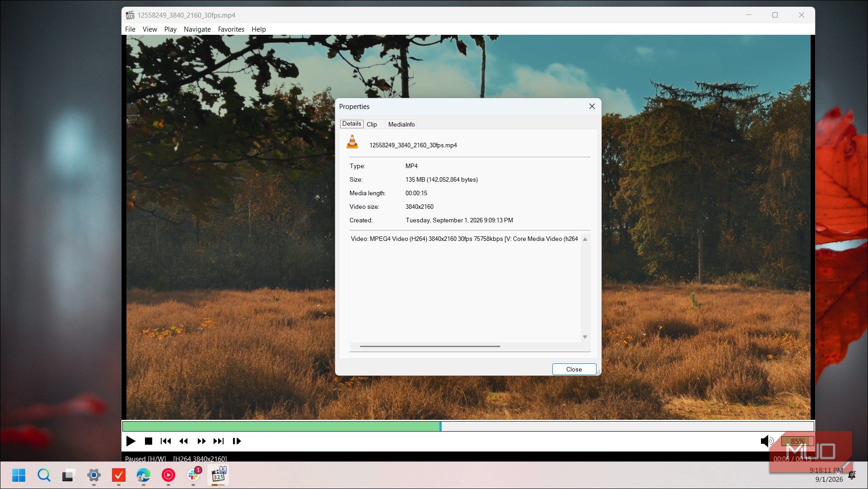
Task: Click the media length value 00:00:15
Action: 416,193
